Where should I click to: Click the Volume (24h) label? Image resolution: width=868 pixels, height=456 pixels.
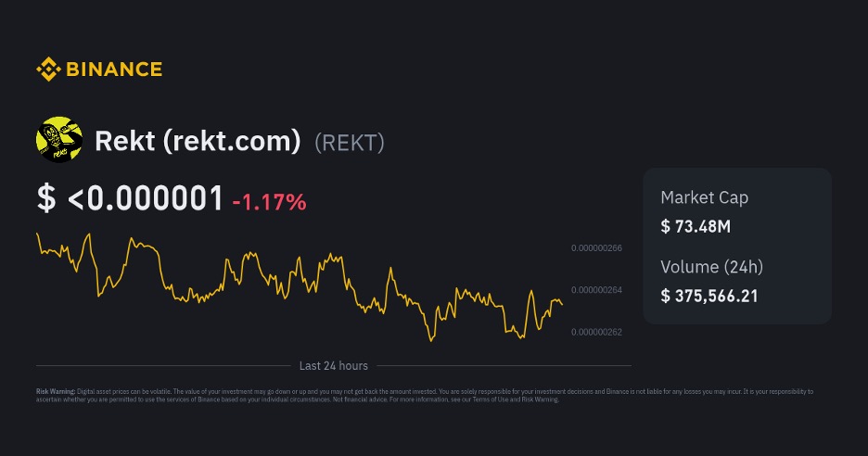tap(711, 267)
